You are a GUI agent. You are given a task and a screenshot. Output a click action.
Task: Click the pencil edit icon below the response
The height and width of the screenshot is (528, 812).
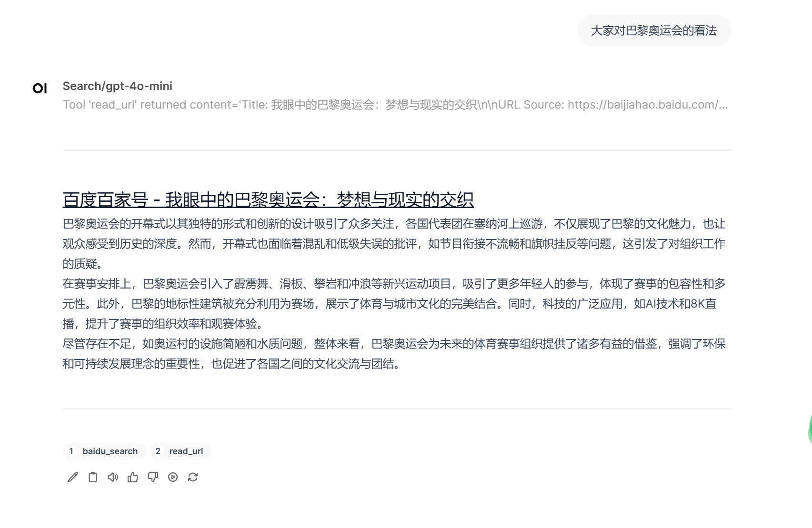(x=73, y=477)
